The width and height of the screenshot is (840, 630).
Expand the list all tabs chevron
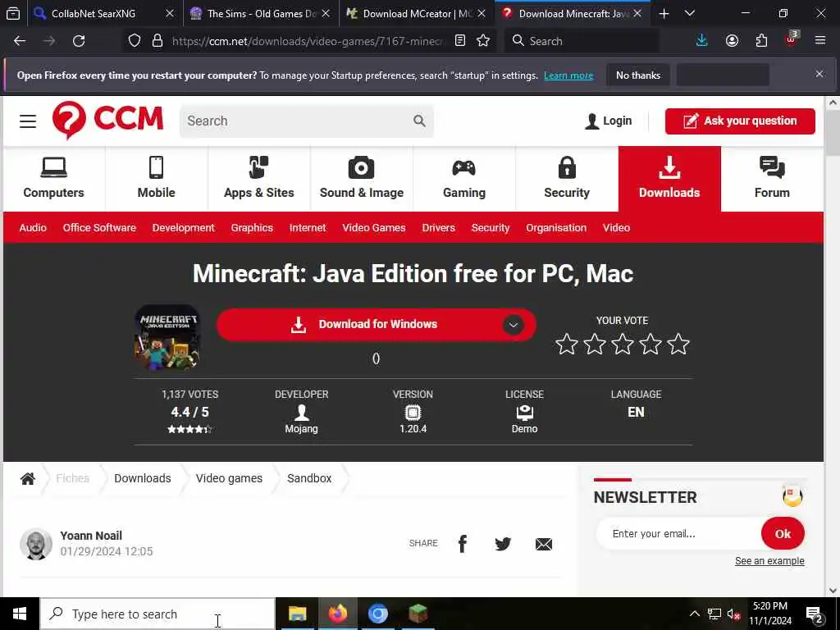(x=690, y=13)
